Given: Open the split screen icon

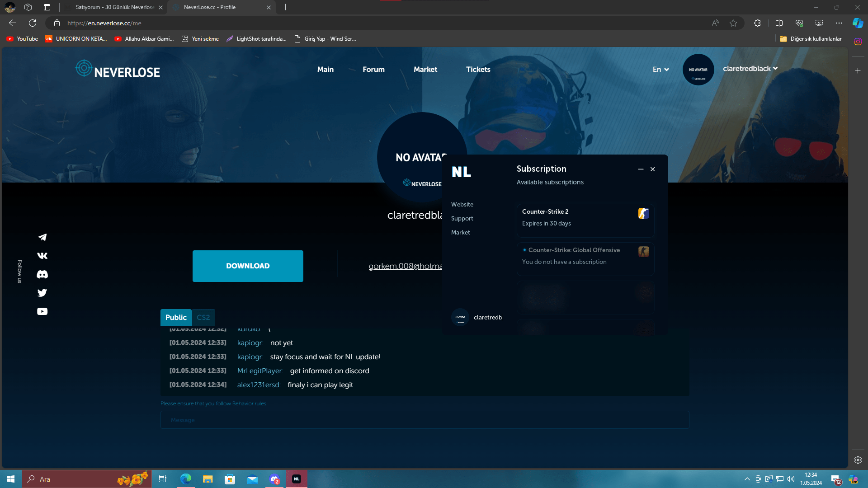Looking at the screenshot, I should [779, 23].
